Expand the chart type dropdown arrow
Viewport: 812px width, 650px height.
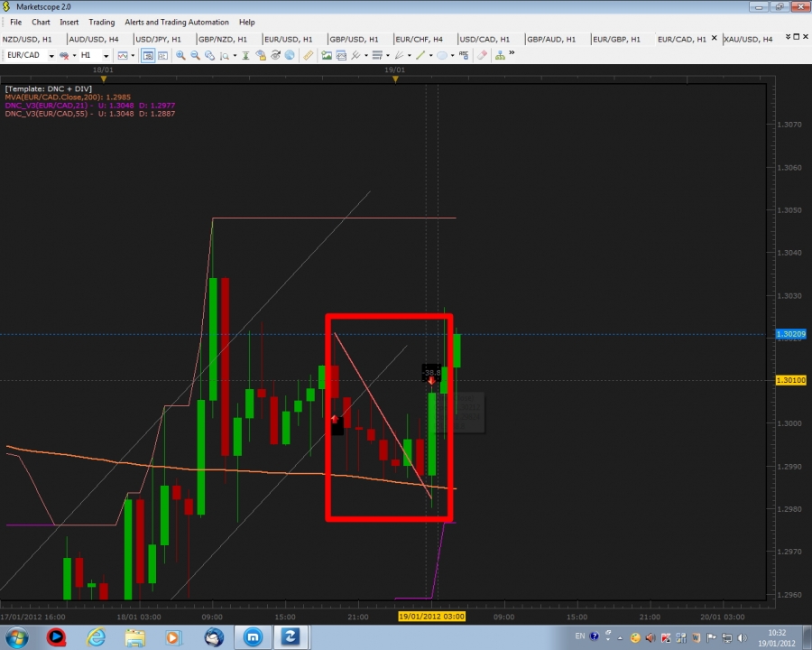(x=133, y=56)
